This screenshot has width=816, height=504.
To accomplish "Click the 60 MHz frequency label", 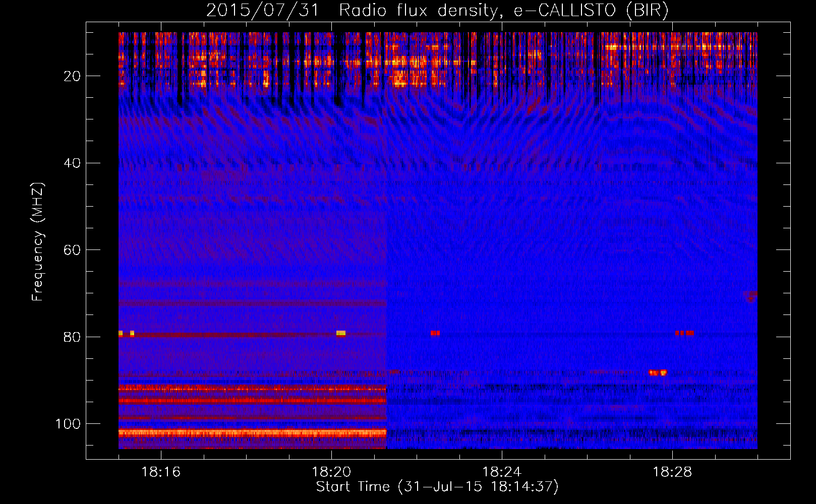I will click(72, 250).
